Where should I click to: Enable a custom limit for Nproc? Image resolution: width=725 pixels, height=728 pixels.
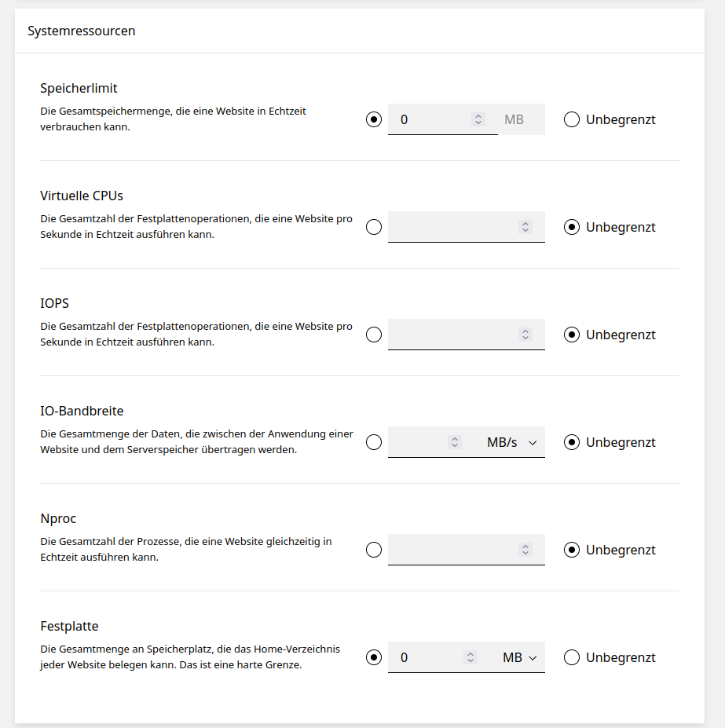(x=374, y=550)
